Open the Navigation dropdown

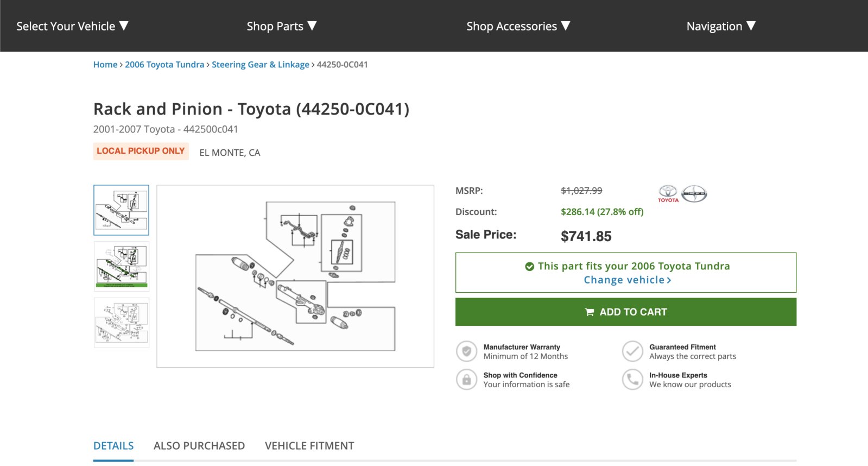[720, 26]
